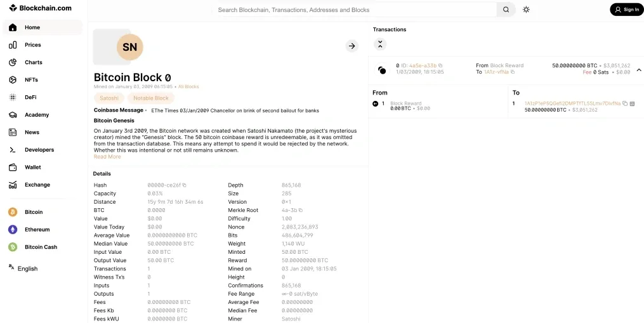This screenshot has width=644, height=323.
Task: Click the Distance value 15y 9m 7d
Action: (x=175, y=202)
